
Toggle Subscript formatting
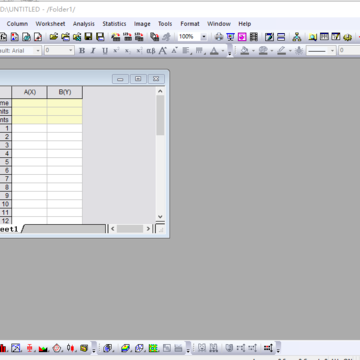[x=127, y=51]
